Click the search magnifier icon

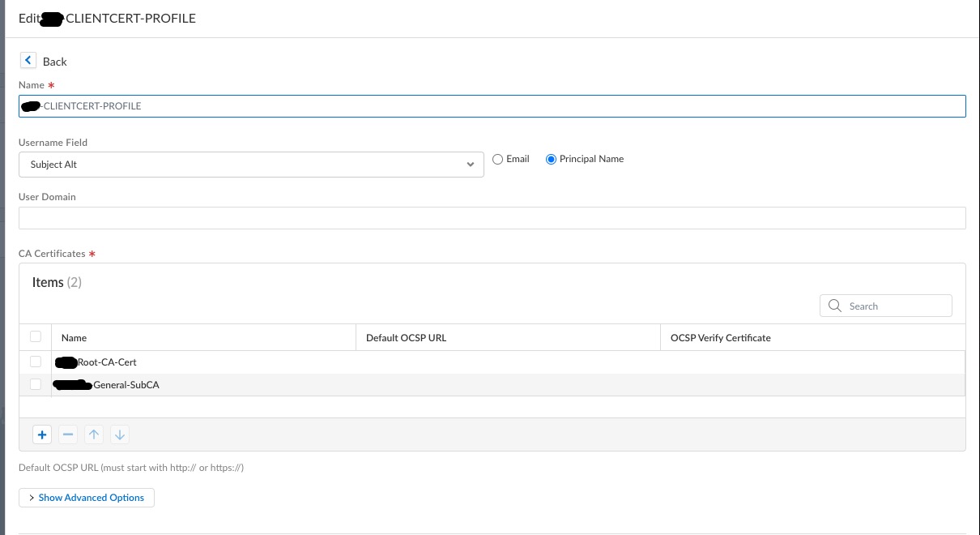835,306
